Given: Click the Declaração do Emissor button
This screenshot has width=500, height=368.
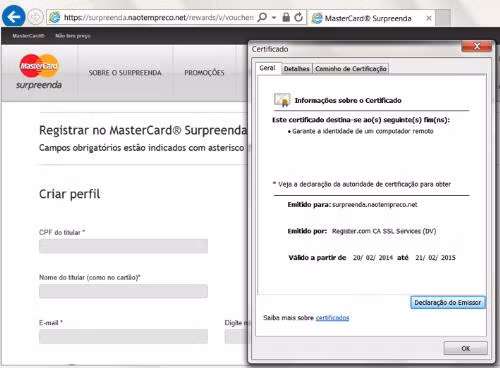Looking at the screenshot, I should (x=448, y=302).
